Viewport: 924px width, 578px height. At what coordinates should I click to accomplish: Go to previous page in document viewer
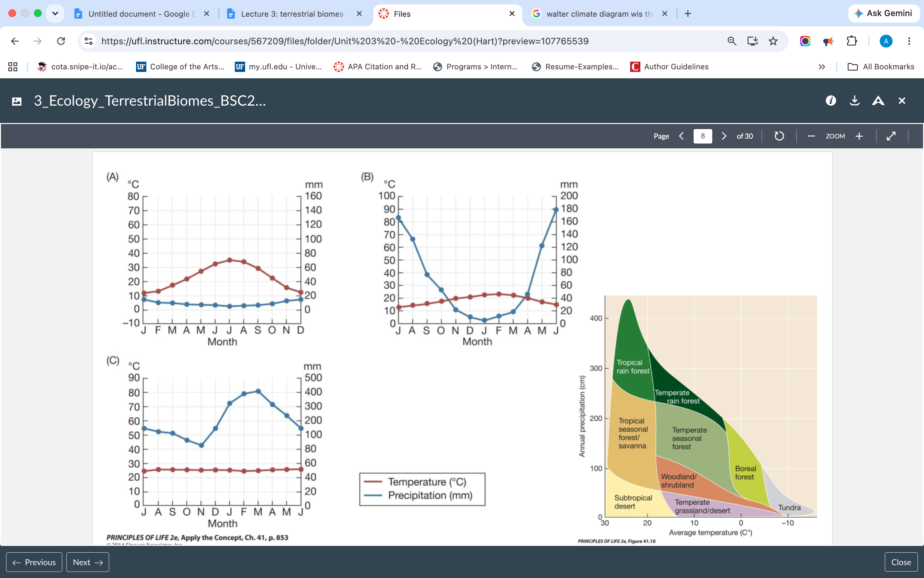pos(681,136)
